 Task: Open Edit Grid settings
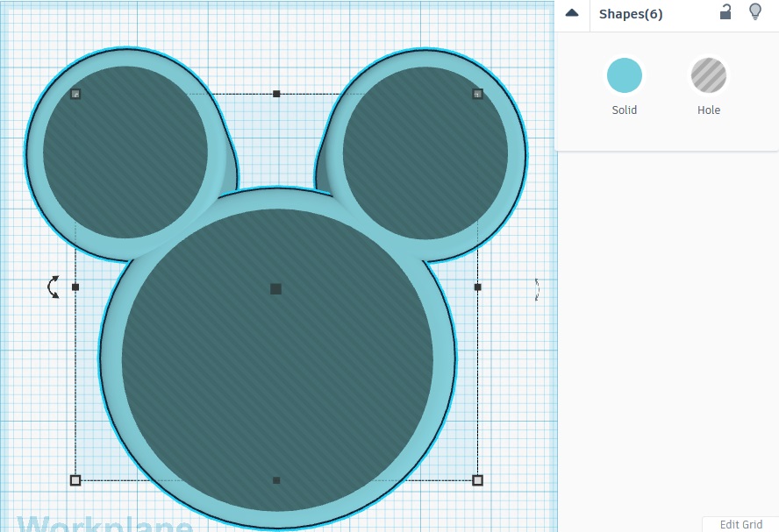pyautogui.click(x=740, y=525)
